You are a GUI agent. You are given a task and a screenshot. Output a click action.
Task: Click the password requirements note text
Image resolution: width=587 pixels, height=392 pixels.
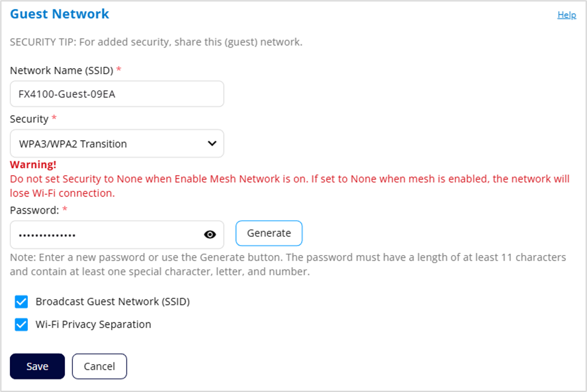click(288, 264)
